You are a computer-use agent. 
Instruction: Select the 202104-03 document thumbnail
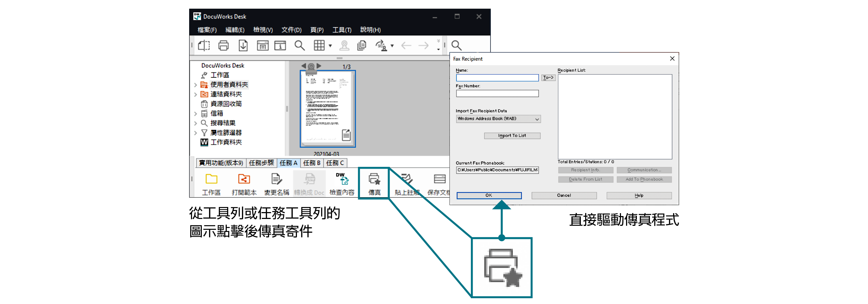(x=328, y=109)
